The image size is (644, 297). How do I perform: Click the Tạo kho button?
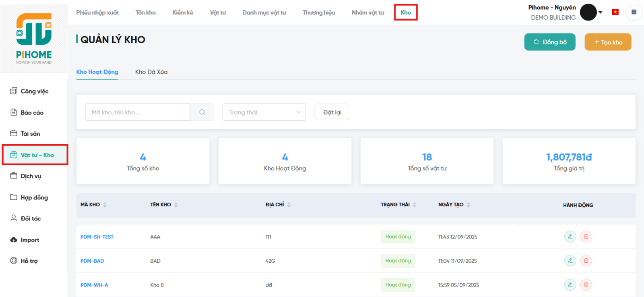point(608,42)
